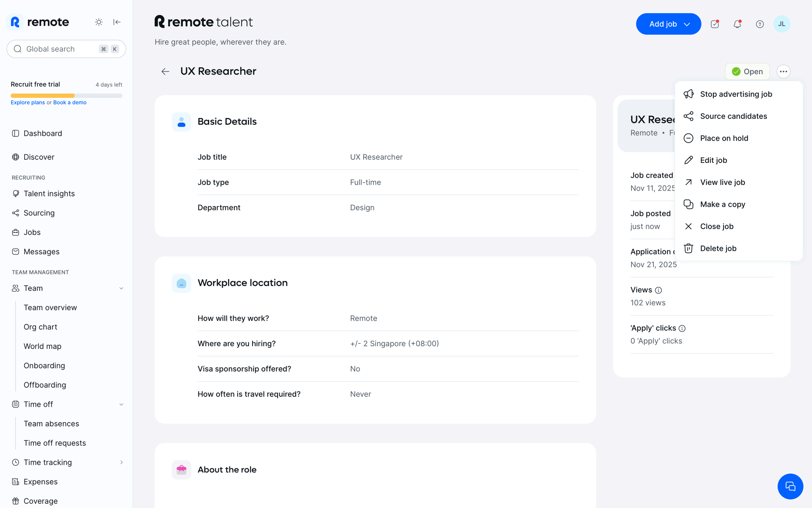
Task: Open Offboarding page
Action: [x=45, y=385]
